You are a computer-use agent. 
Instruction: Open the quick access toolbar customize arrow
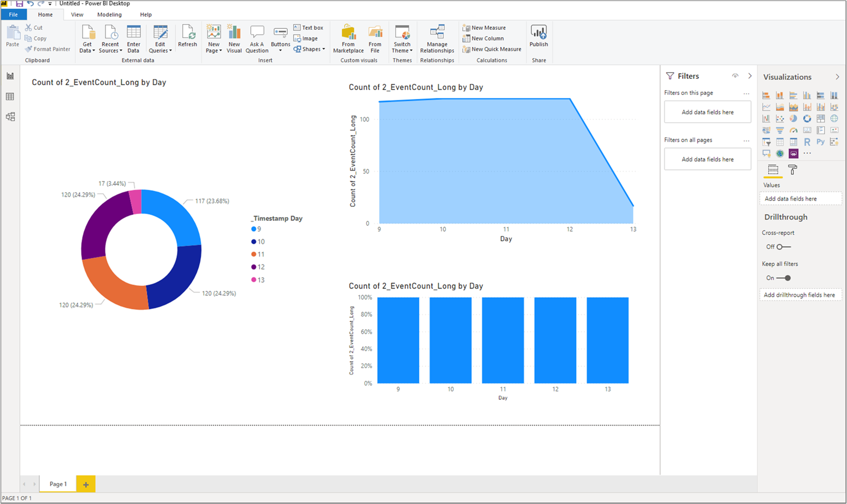50,4
